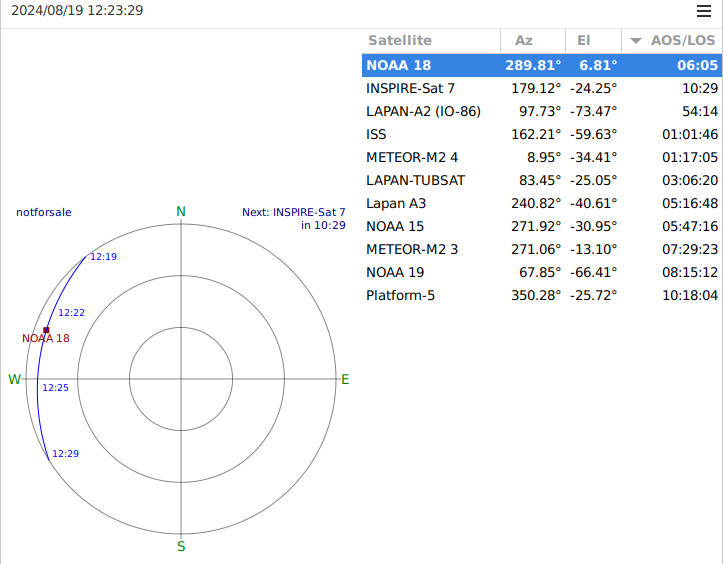Click the W compass label
Screen dimensions: 723x564
pyautogui.click(x=14, y=380)
